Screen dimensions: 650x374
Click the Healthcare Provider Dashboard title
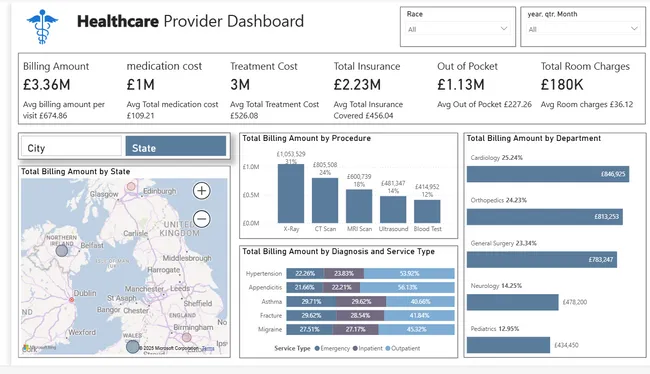pyautogui.click(x=190, y=21)
